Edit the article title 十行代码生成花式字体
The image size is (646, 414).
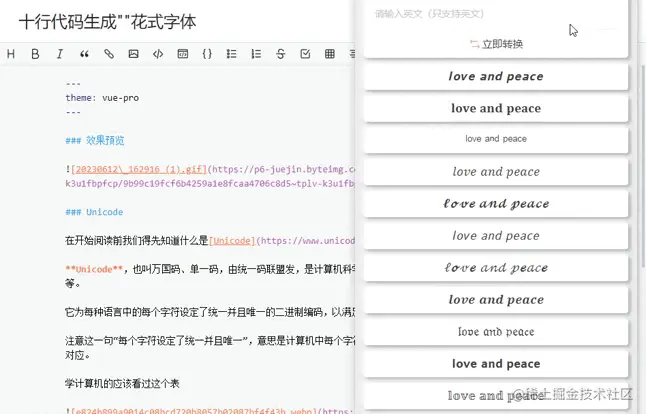[108, 22]
